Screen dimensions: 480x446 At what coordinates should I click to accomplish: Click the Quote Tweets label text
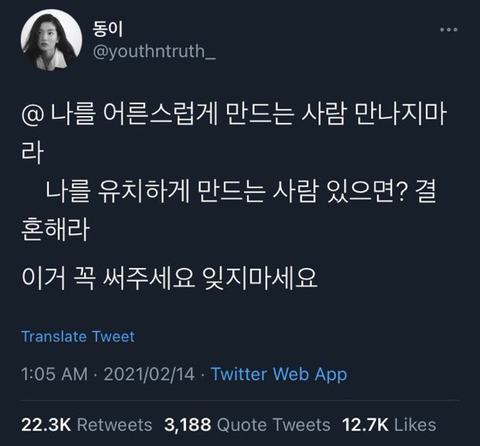274,425
